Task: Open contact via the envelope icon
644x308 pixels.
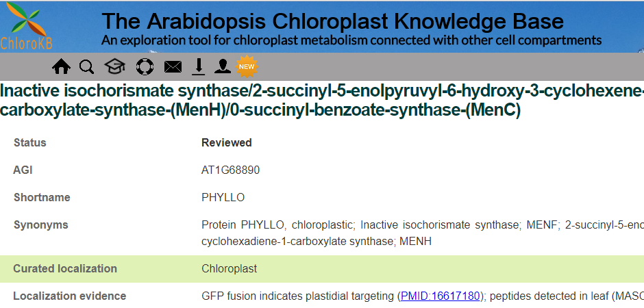Action: pos(173,66)
